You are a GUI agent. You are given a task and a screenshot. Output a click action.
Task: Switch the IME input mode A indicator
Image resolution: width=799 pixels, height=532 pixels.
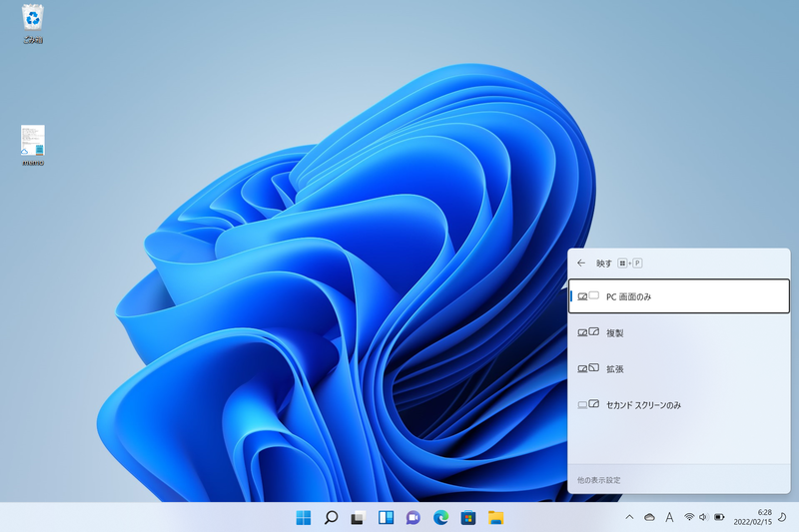669,517
